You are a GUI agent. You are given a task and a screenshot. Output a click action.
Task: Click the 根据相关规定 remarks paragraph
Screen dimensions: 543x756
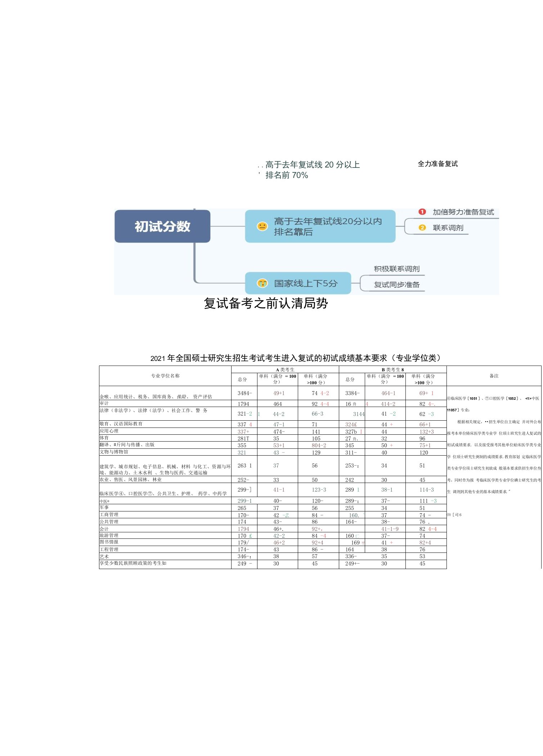494,457
